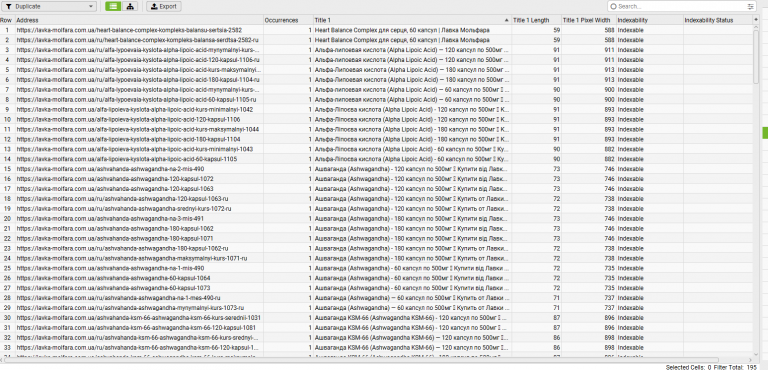
Task: Click row number 20 cell
Action: pyautogui.click(x=7, y=219)
